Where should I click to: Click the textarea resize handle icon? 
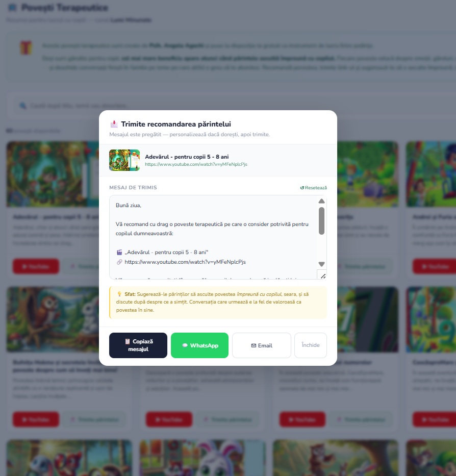click(x=322, y=274)
